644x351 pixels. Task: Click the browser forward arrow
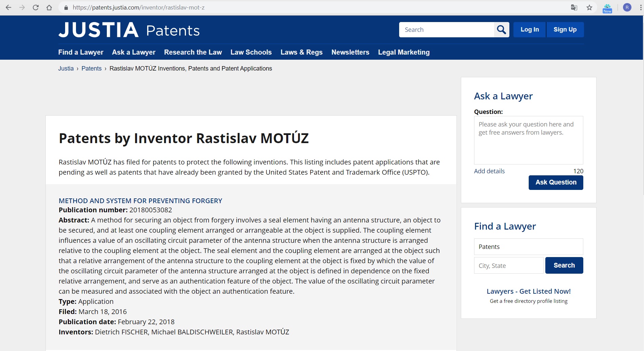tap(22, 7)
